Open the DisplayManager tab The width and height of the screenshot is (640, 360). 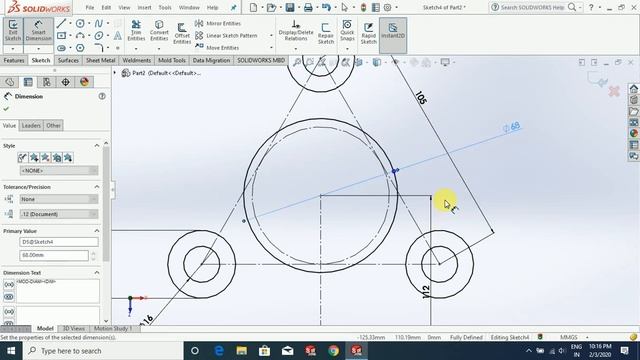click(84, 82)
